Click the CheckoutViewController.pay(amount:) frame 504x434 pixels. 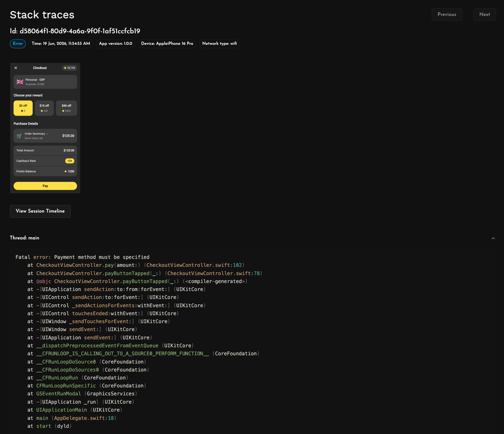click(136, 265)
